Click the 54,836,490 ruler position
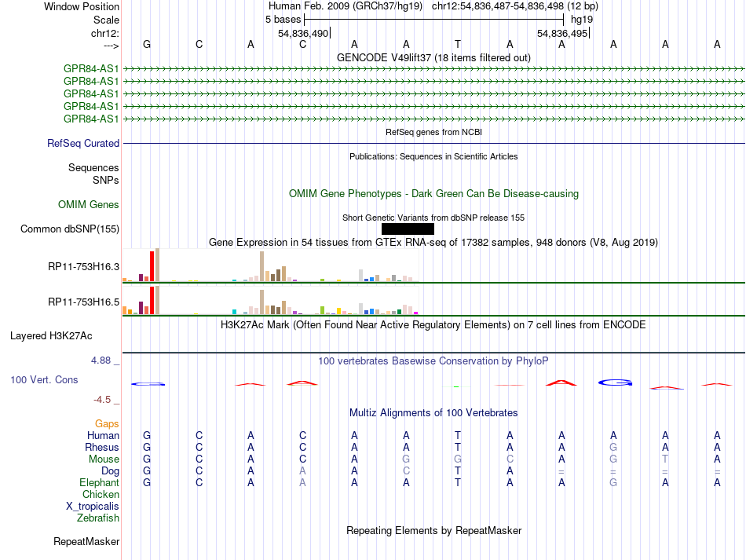Viewport: 746px width, 560px height. point(303,33)
